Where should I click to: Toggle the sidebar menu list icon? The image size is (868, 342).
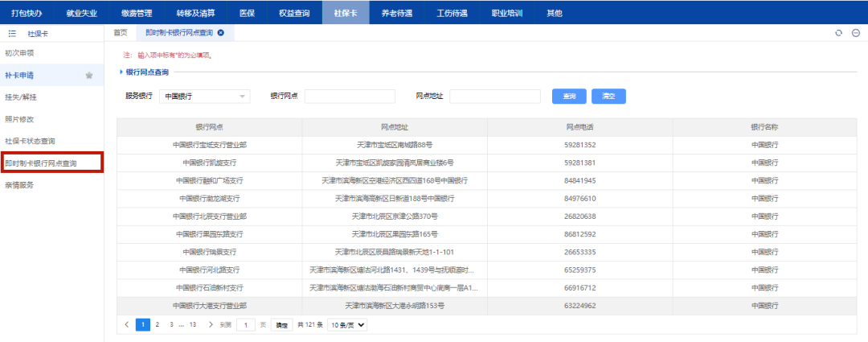pyautogui.click(x=12, y=34)
